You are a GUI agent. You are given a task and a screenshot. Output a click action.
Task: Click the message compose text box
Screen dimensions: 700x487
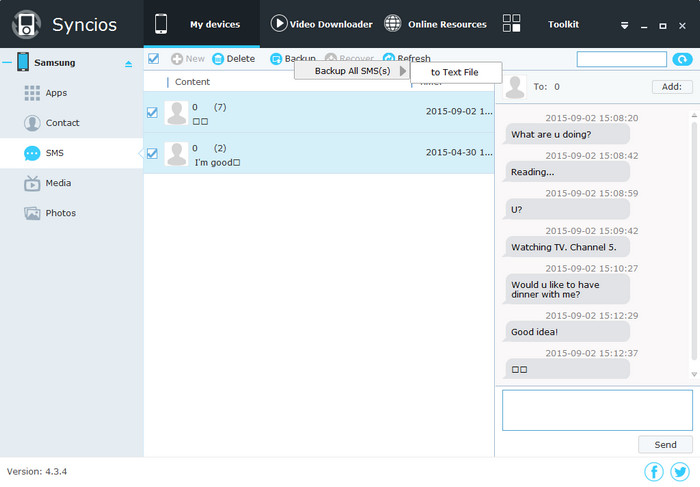597,410
